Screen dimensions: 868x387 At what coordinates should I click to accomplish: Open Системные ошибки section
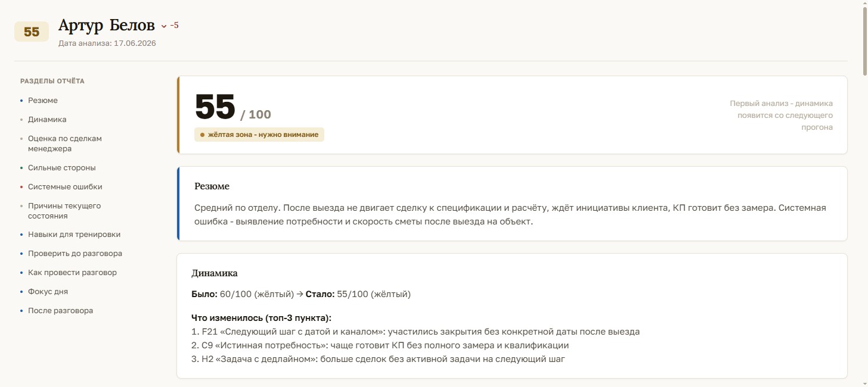(65, 187)
